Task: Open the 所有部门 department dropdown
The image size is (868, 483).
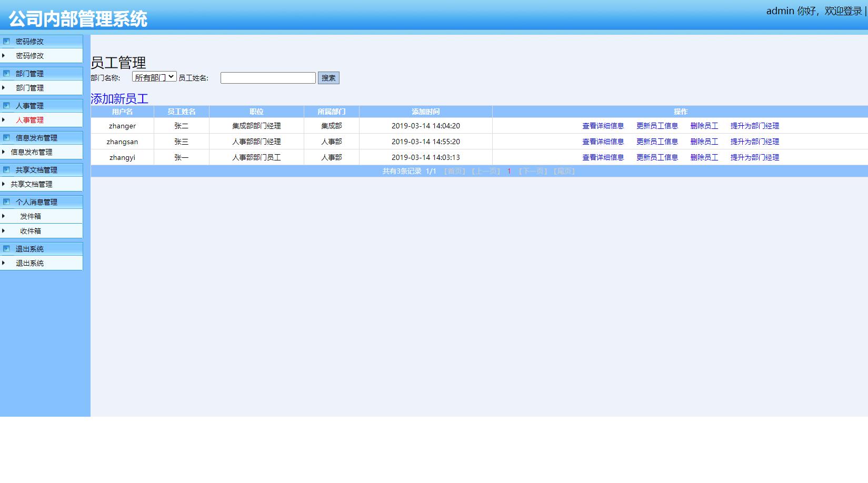Action: 154,77
